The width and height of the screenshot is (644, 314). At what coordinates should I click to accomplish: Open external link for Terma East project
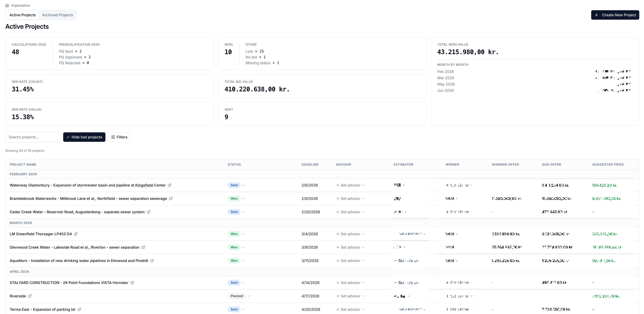pyautogui.click(x=79, y=309)
